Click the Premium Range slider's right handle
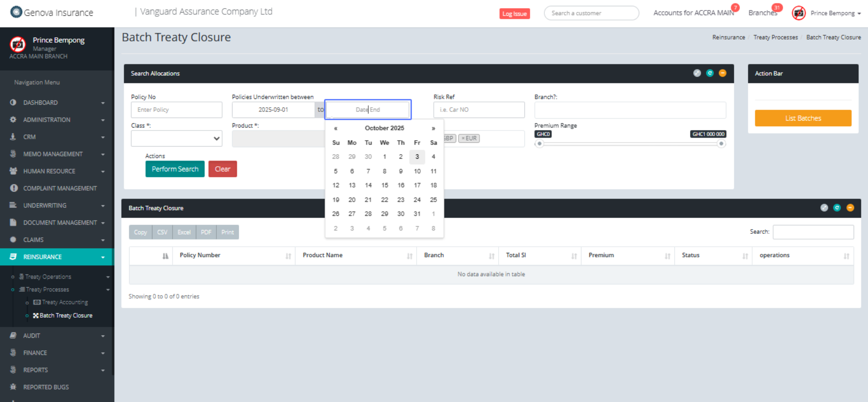Viewport: 868px width, 402px height. click(721, 144)
